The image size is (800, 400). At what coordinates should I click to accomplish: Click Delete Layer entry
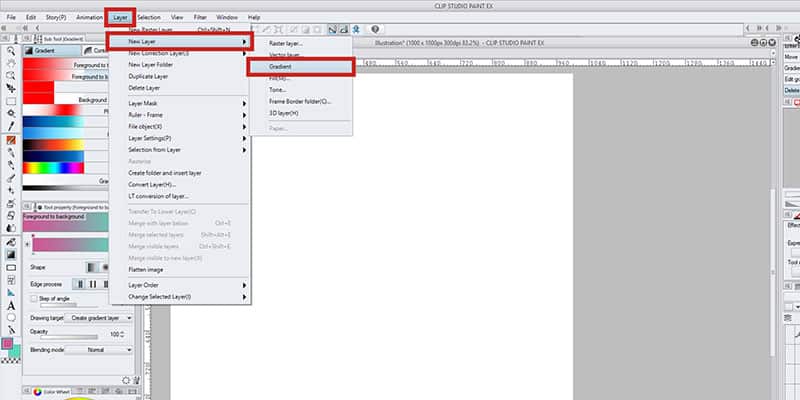180,88
